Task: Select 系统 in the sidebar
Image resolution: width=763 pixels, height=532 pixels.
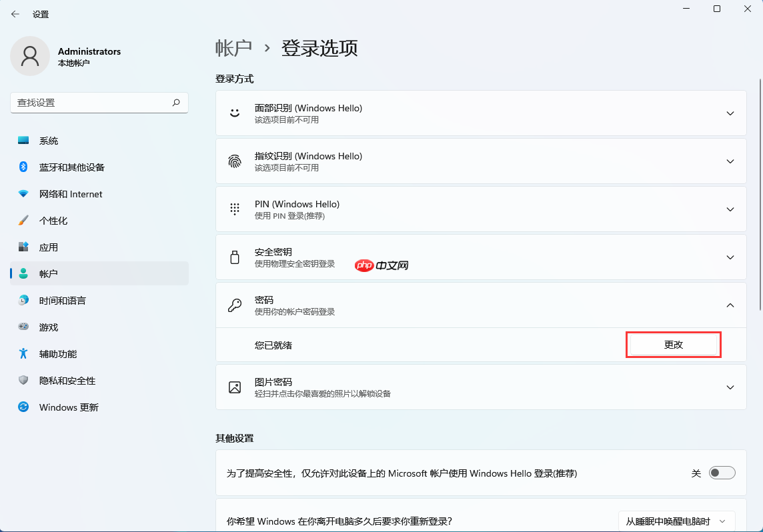Action: [49, 140]
